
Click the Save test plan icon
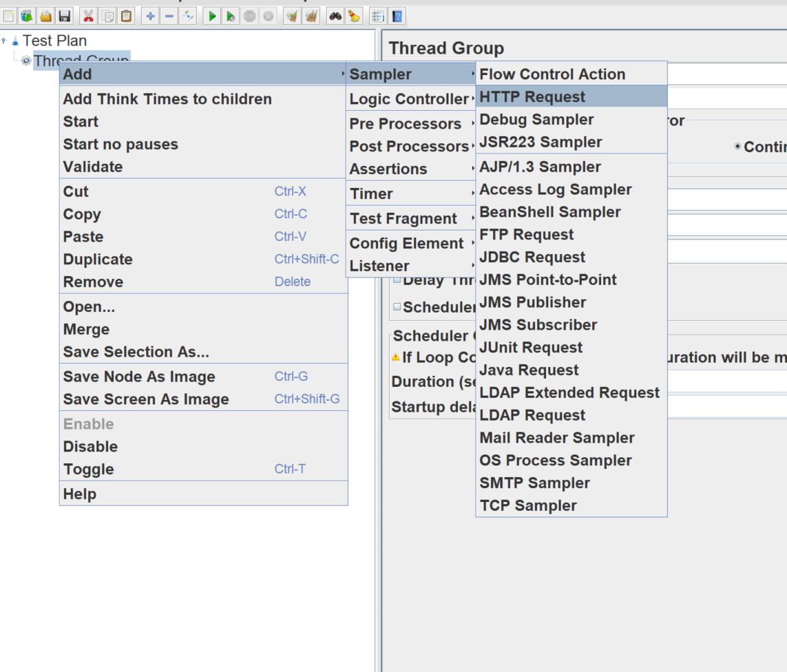65,16
